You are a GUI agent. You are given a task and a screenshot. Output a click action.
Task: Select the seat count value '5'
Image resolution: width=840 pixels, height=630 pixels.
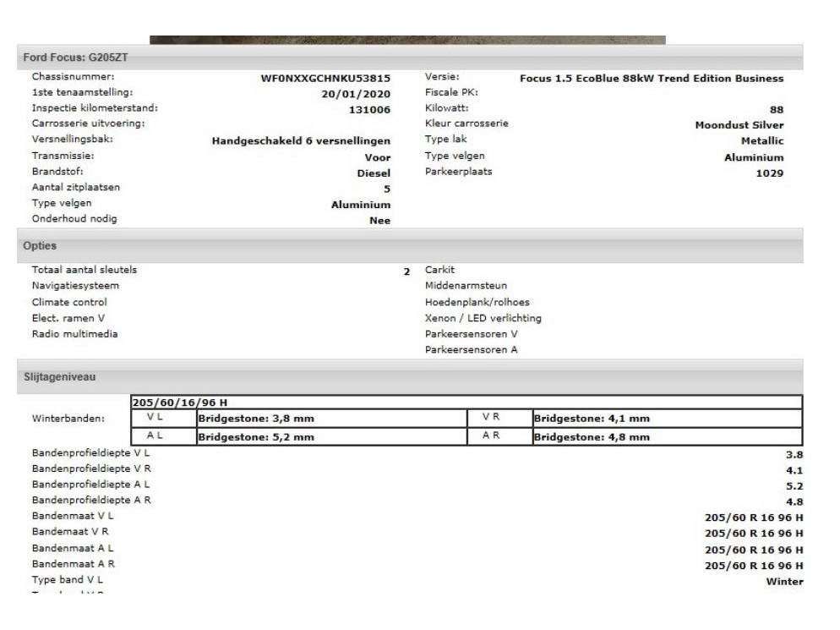(x=387, y=189)
